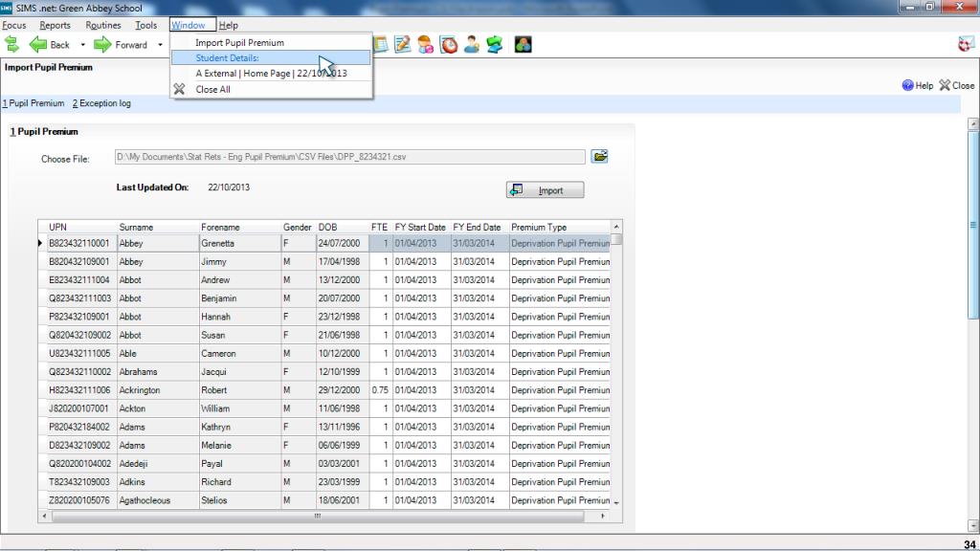980x551 pixels.
Task: Click the table's scroll-up arrow
Action: tap(616, 227)
